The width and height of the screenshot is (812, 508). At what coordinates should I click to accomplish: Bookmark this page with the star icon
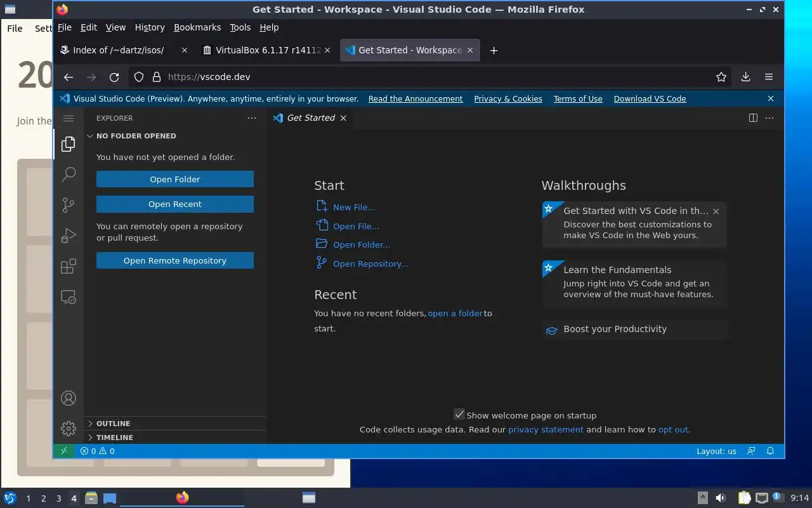pos(721,77)
